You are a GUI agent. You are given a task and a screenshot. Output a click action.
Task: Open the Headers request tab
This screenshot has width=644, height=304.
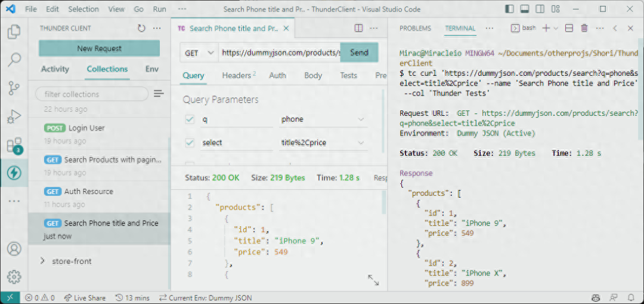239,75
